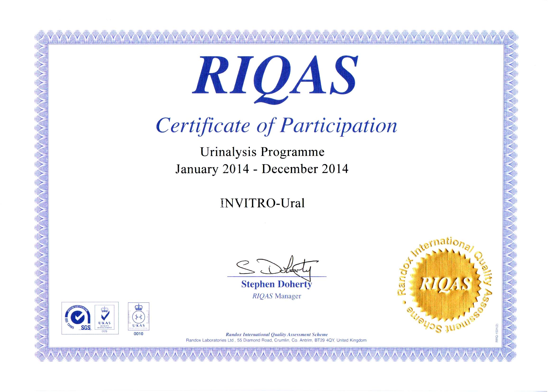This screenshot has width=554, height=392.
Task: Select the number '0010' under UKAS logo
Action: pos(139,334)
